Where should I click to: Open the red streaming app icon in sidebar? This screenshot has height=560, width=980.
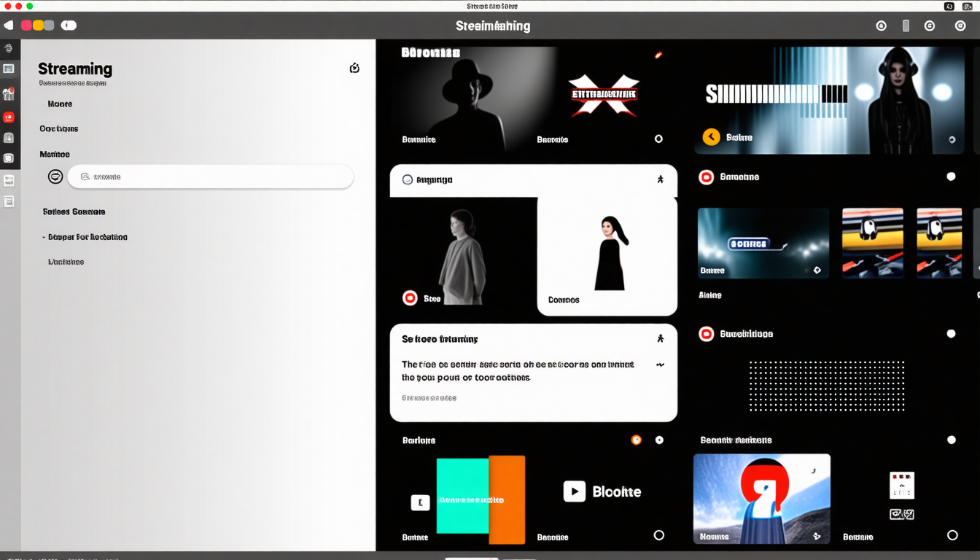click(x=9, y=116)
